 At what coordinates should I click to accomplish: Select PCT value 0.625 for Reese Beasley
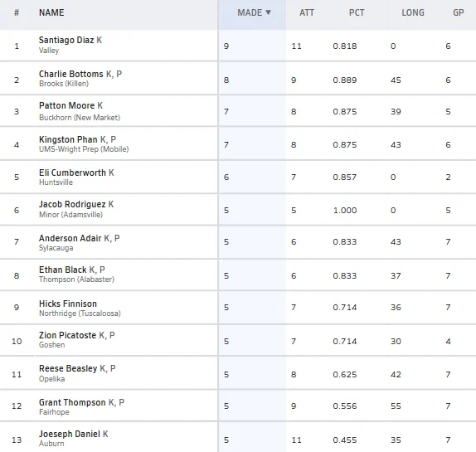click(344, 375)
